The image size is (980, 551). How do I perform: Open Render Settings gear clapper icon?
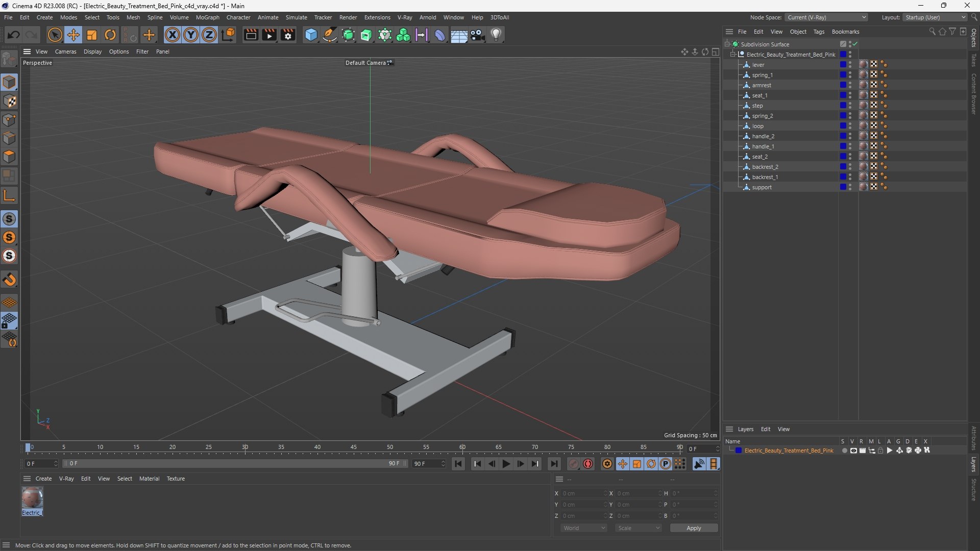[288, 35]
